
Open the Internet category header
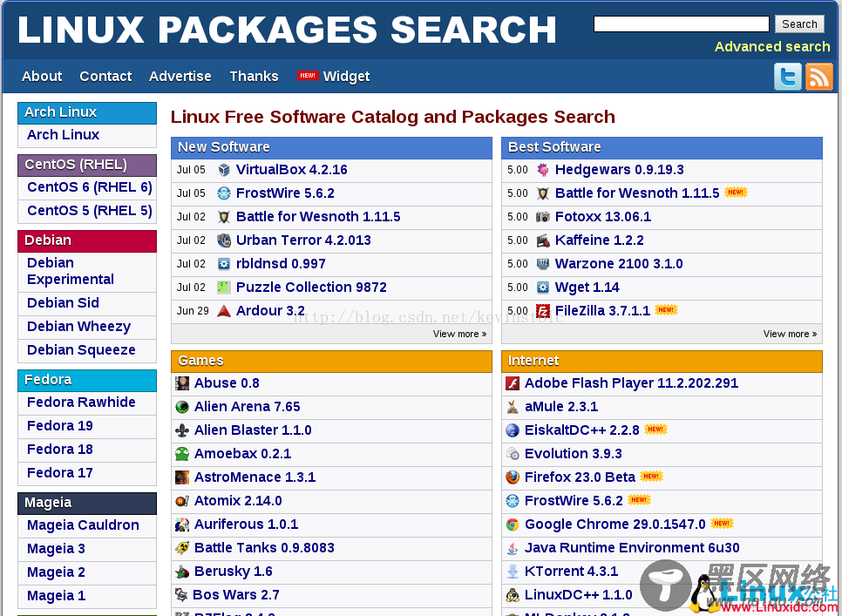[662, 361]
